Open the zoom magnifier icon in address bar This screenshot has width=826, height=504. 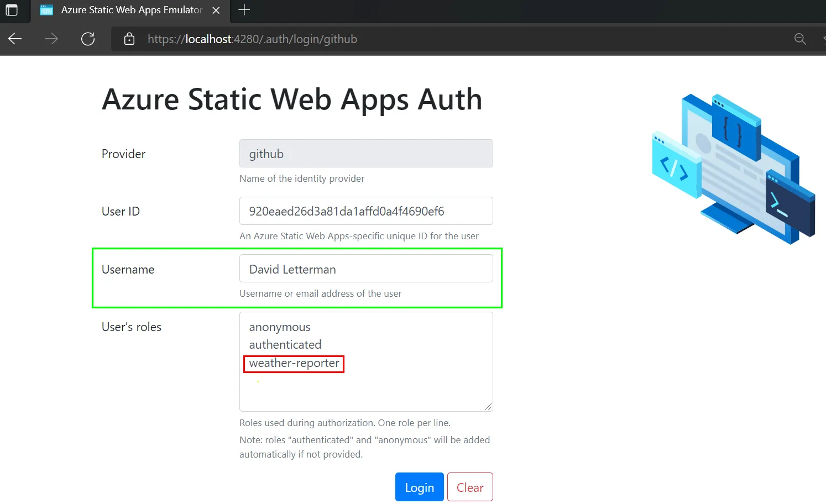click(x=799, y=39)
